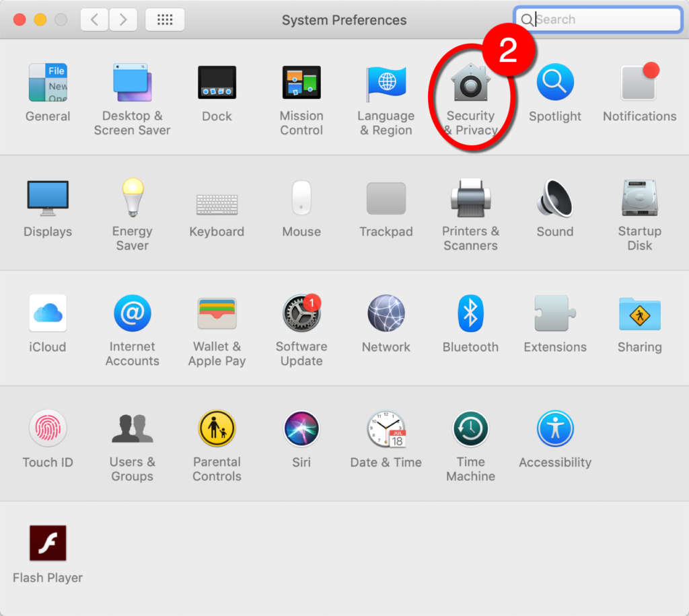Open Bluetooth preferences
The image size is (689, 616).
470,315
